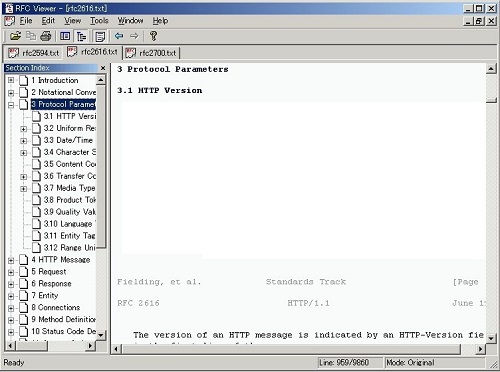The image size is (500, 372).
Task: Click the 3.1 HTTP Version heading text
Action: 160,90
